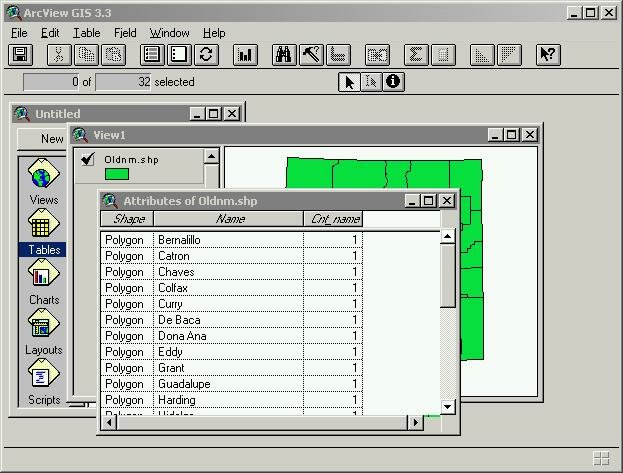The width and height of the screenshot is (623, 473).
Task: Click the Save Project toolbar icon
Action: point(20,54)
